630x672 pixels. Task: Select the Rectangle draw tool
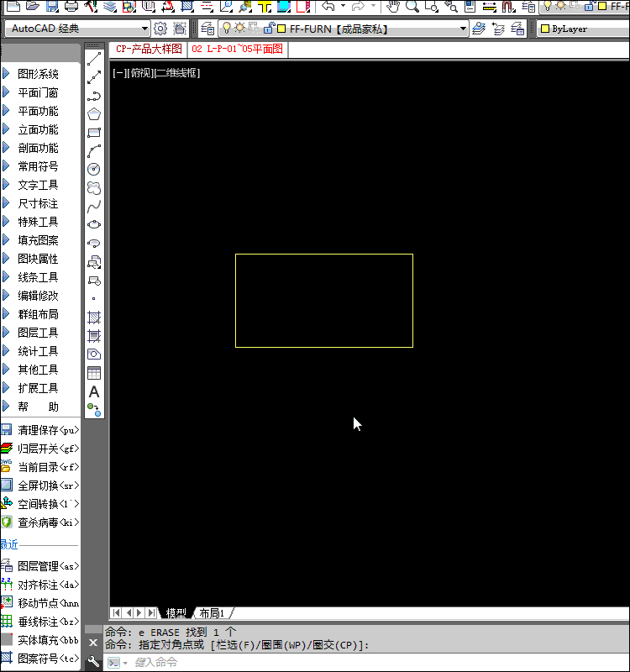[94, 133]
